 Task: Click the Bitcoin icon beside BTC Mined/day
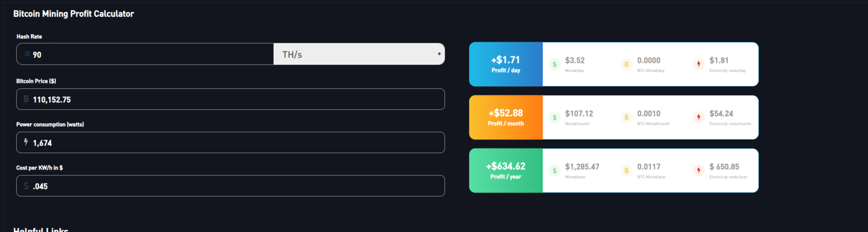627,65
